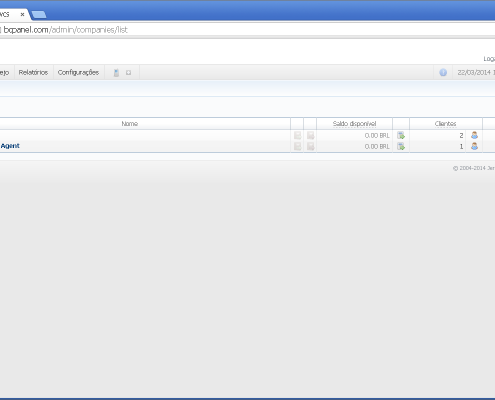Sort by the Nome column header

pos(130,124)
